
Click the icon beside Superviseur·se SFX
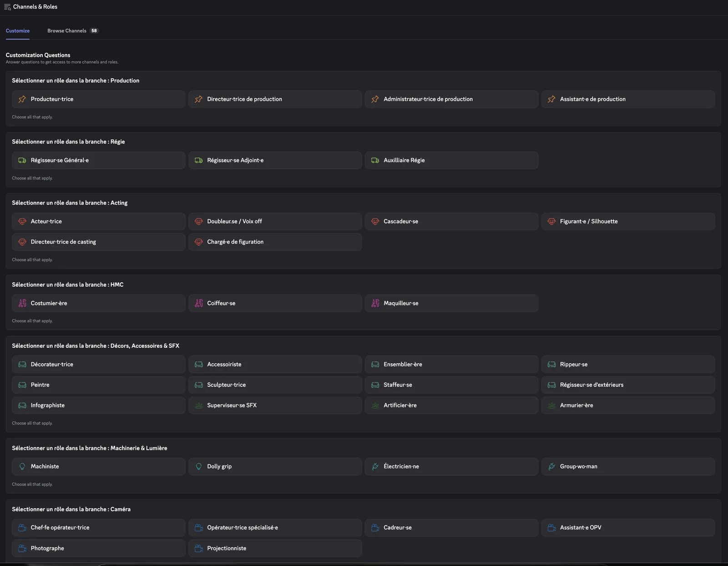pyautogui.click(x=198, y=406)
